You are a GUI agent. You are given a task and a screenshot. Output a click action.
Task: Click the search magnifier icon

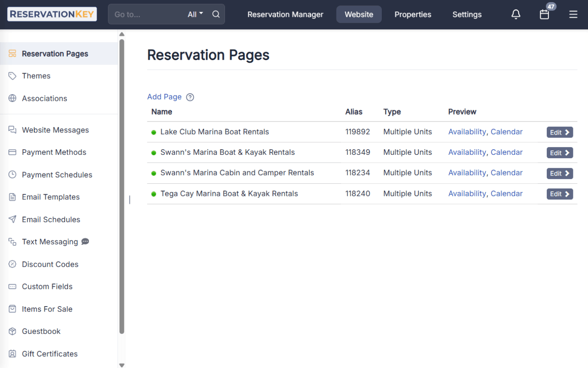coord(216,14)
